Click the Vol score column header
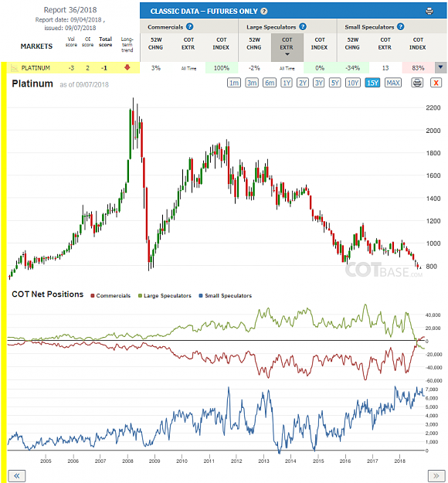 pos(71,42)
